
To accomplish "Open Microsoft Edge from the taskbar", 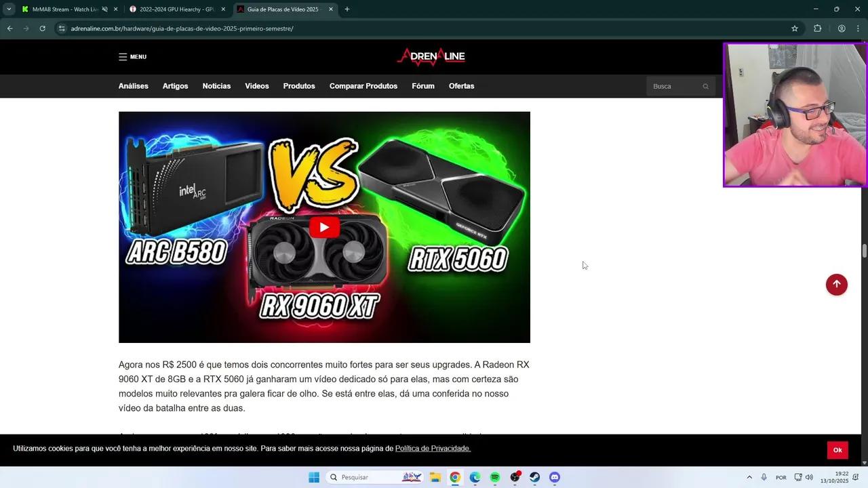I will point(475,477).
